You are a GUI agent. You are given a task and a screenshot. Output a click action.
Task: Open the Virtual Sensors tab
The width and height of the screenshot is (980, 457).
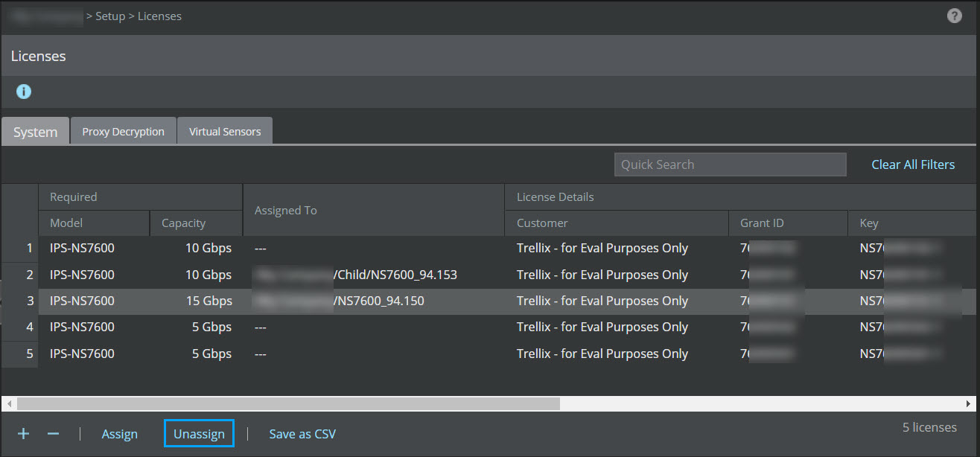(x=225, y=131)
